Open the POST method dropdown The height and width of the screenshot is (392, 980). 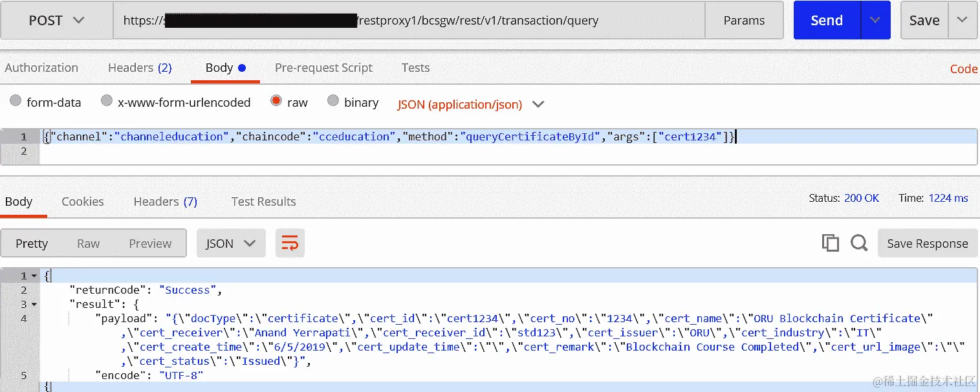[57, 20]
